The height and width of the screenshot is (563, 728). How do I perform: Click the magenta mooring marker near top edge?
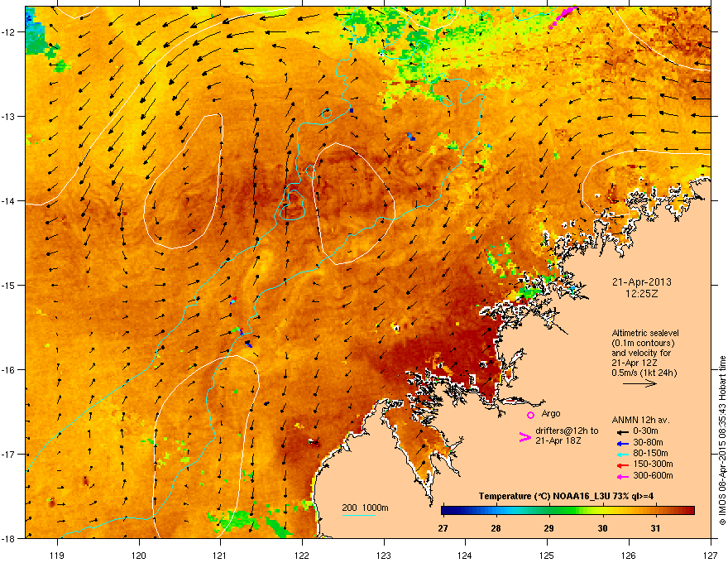pyautogui.click(x=563, y=17)
